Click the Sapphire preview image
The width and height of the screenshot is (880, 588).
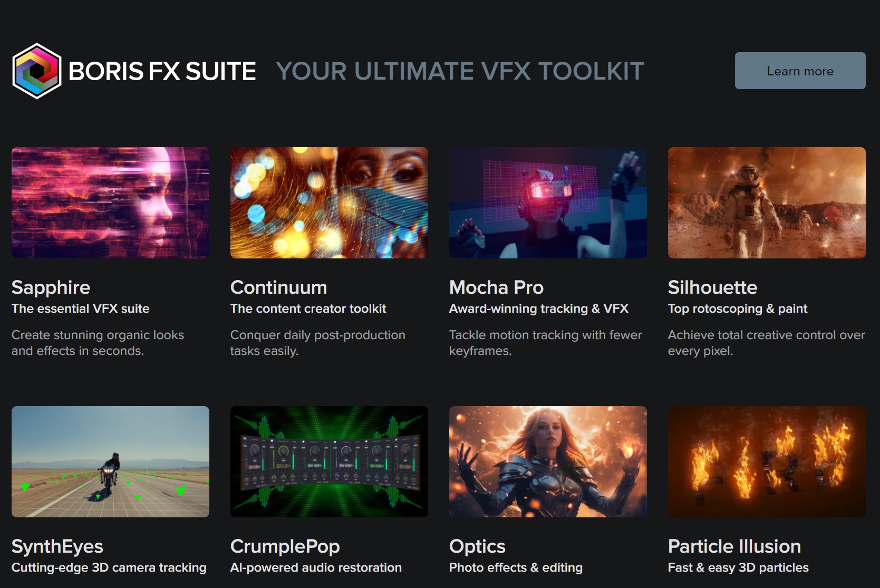110,203
